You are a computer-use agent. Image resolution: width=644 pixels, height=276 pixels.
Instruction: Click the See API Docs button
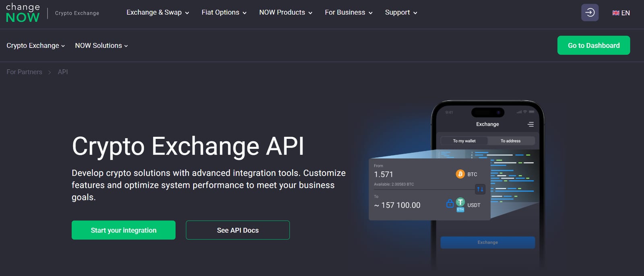(237, 230)
